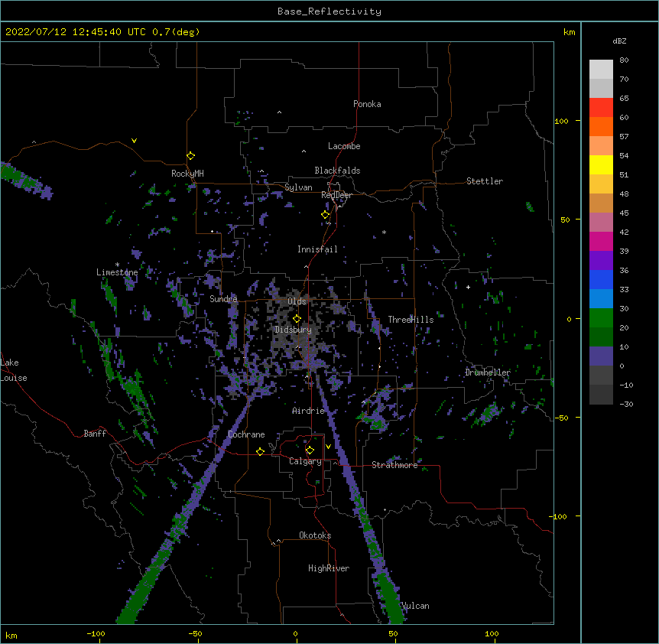Click the yellow V marker northwest of RockyMH
The image size is (659, 644).
[x=134, y=141]
